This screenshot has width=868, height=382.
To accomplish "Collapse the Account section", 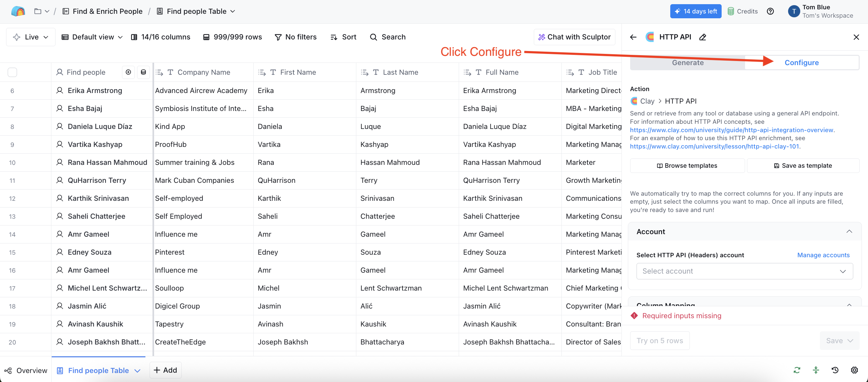I will pyautogui.click(x=849, y=232).
